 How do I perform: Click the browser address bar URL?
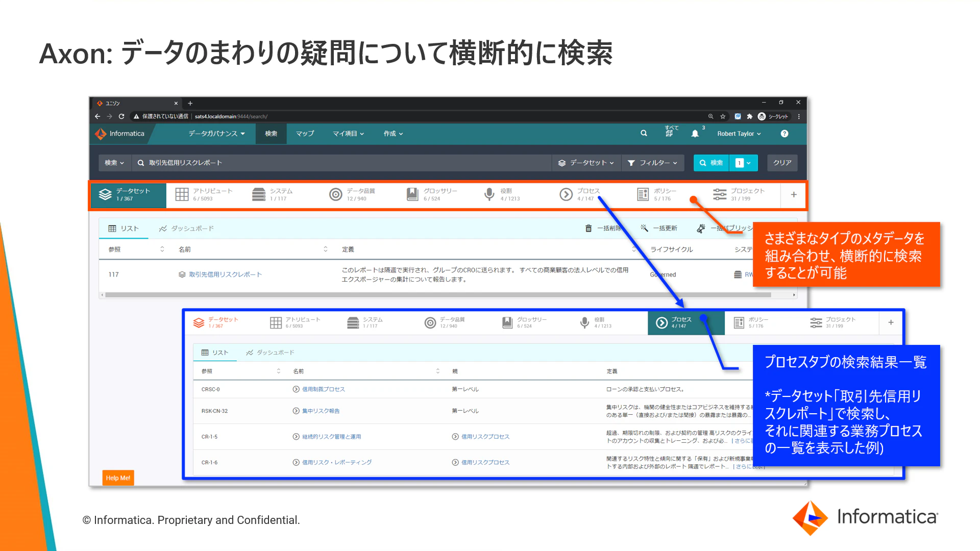click(x=231, y=116)
